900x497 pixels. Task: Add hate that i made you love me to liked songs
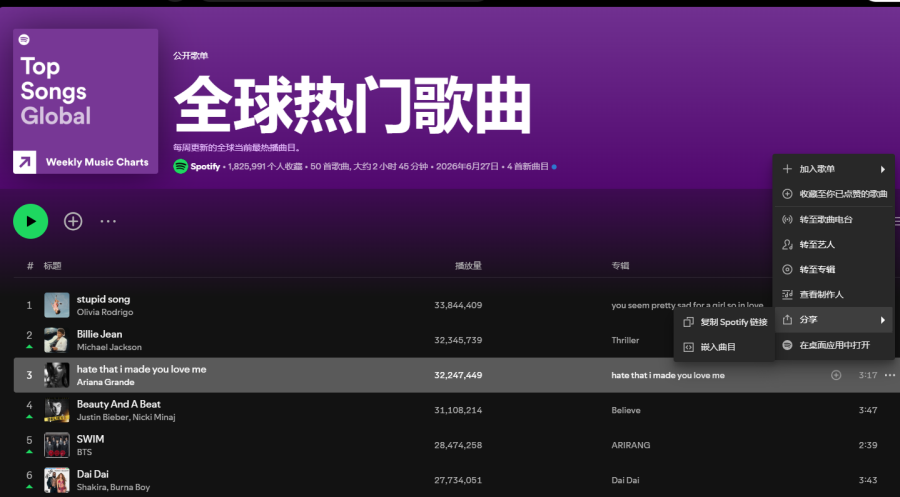pyautogui.click(x=836, y=375)
